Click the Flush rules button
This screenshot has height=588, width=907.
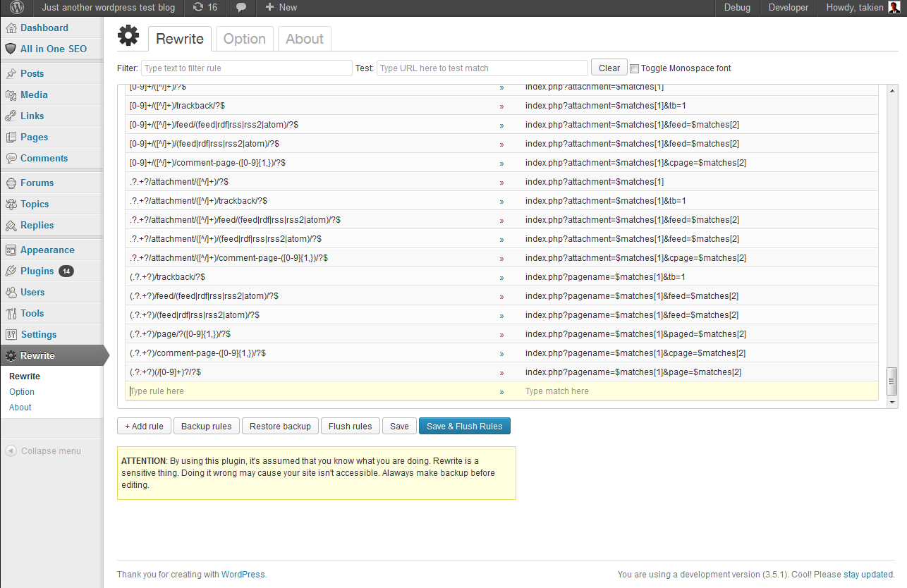coord(350,427)
